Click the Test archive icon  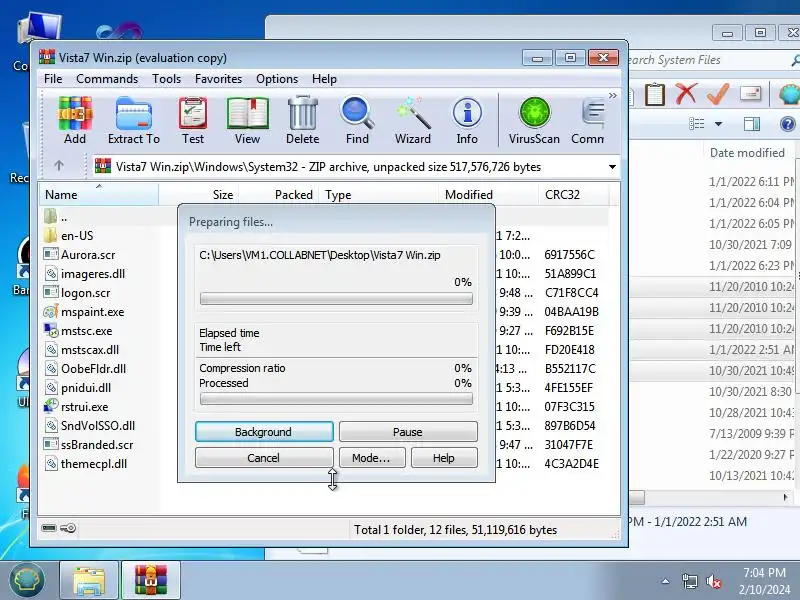pos(193,120)
